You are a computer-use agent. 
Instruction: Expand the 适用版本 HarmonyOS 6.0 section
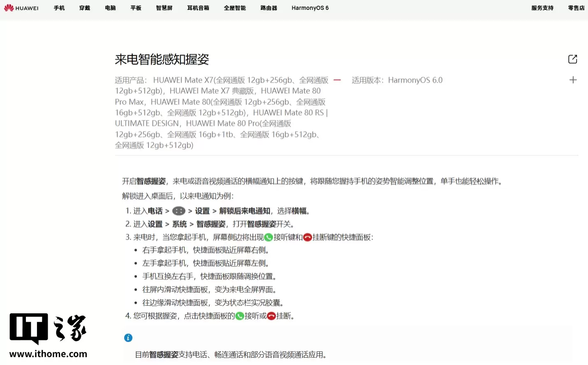tap(573, 80)
